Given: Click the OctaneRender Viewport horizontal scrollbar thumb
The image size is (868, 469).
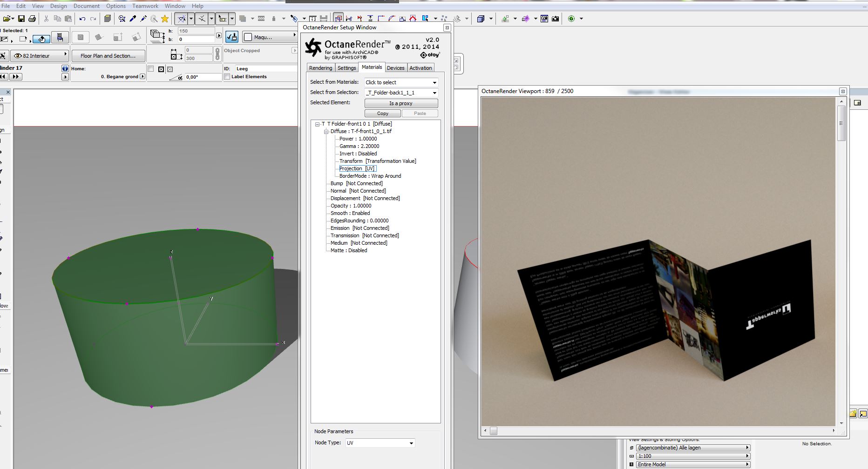Looking at the screenshot, I should (494, 431).
